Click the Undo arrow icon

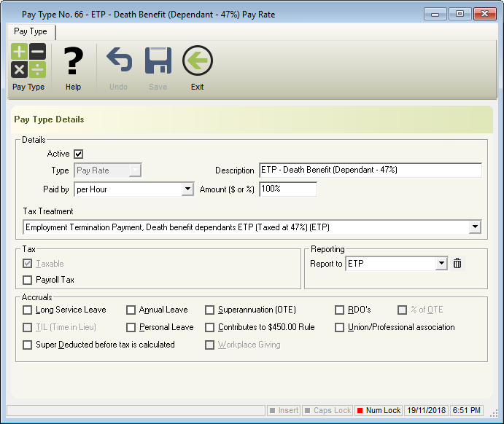(x=119, y=60)
